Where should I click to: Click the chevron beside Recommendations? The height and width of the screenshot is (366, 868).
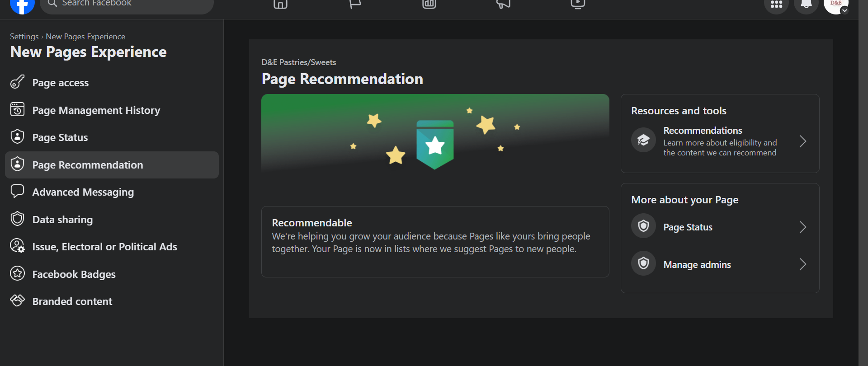[803, 141]
